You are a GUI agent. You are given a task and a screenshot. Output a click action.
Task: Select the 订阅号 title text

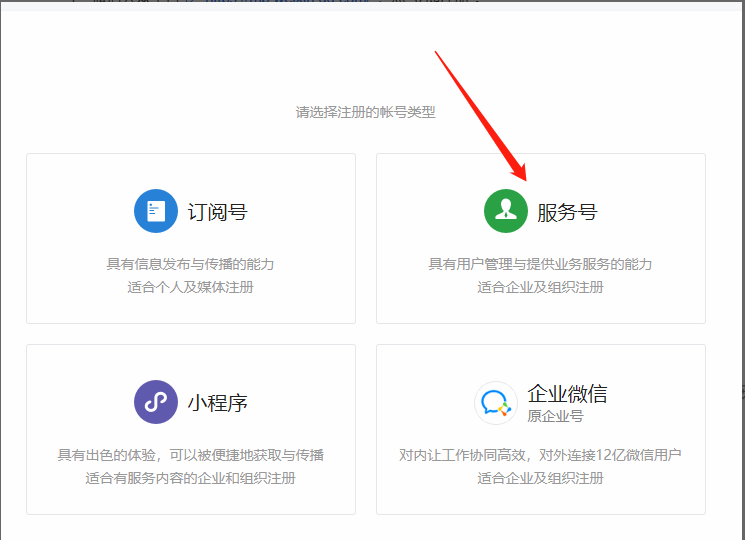(x=217, y=212)
